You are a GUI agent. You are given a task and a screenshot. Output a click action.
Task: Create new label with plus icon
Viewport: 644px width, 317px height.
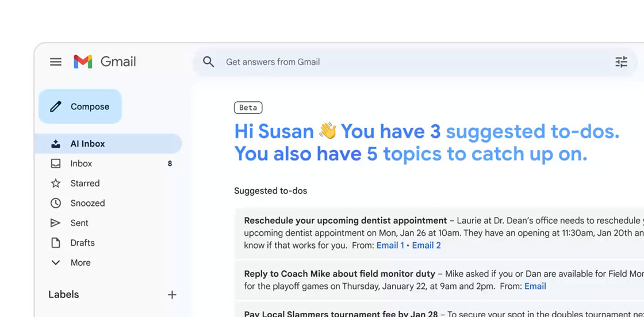pyautogui.click(x=172, y=295)
